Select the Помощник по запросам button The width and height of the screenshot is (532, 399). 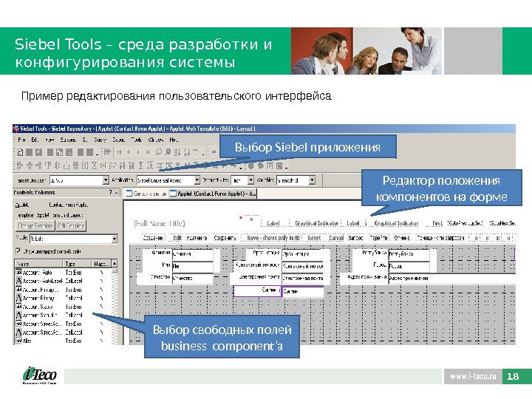click(440, 238)
